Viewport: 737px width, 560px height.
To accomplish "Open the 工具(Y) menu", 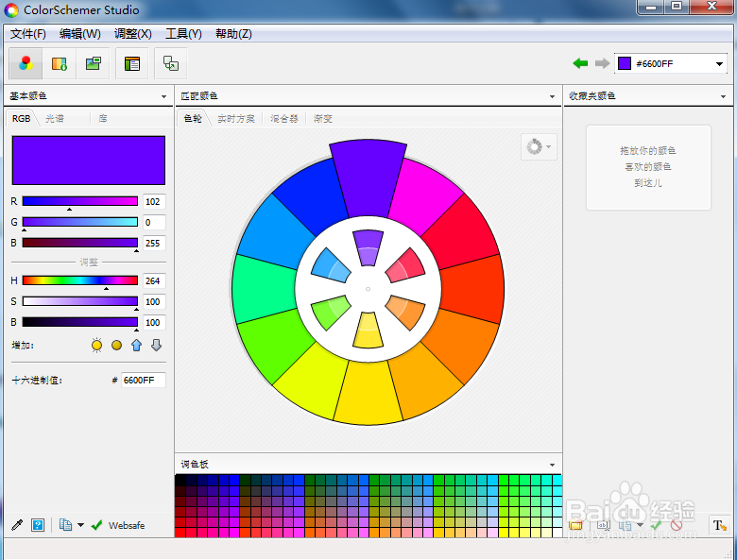I will tap(183, 34).
